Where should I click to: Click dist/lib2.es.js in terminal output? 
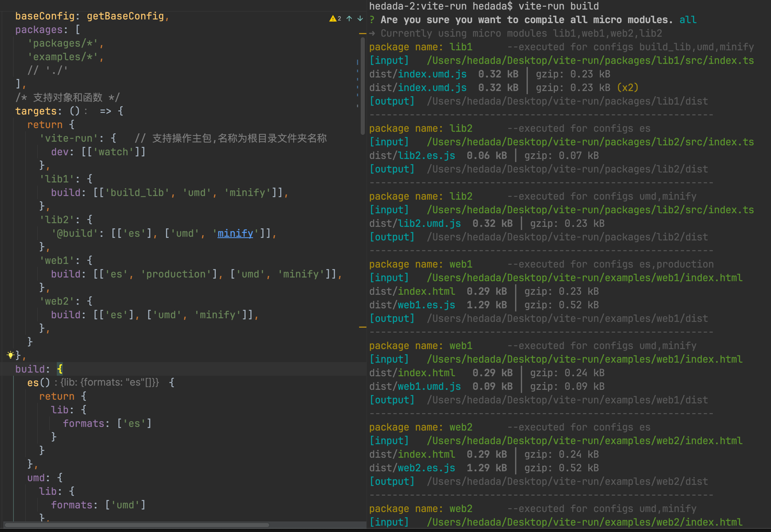412,156
